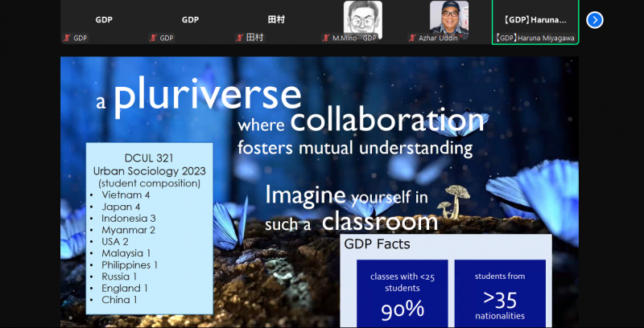Image resolution: width=644 pixels, height=328 pixels.
Task: Click the 'DCUL 321' heading
Action: pos(150,158)
